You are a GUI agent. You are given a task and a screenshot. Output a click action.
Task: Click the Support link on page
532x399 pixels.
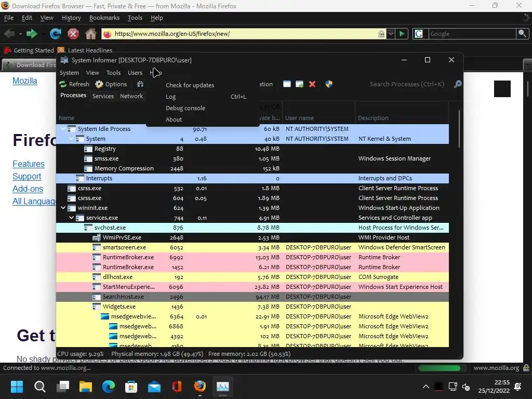tap(27, 177)
